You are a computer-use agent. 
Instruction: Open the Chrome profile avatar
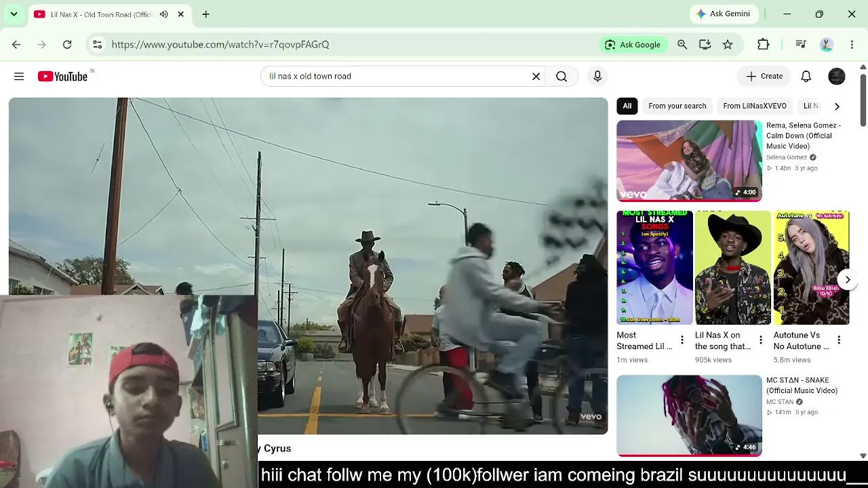pos(827,45)
